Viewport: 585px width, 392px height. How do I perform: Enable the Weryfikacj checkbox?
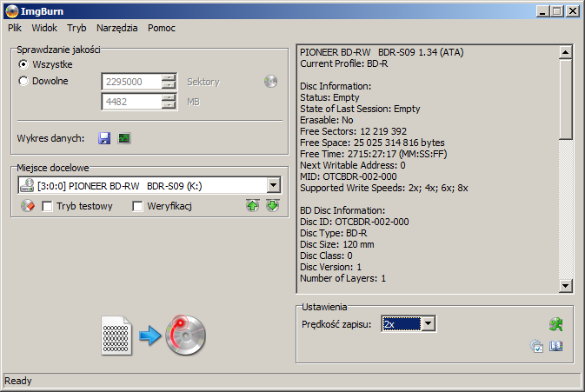(137, 206)
